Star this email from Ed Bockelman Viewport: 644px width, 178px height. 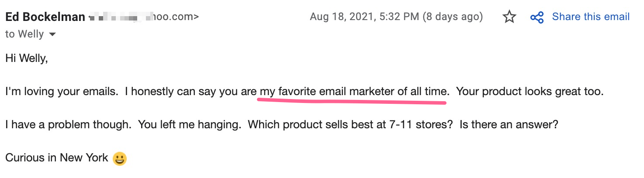tap(509, 17)
